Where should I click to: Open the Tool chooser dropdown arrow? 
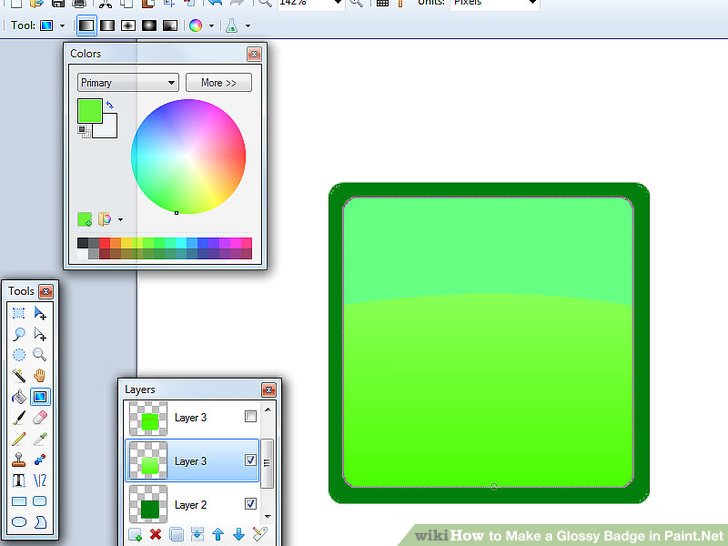[x=62, y=26]
